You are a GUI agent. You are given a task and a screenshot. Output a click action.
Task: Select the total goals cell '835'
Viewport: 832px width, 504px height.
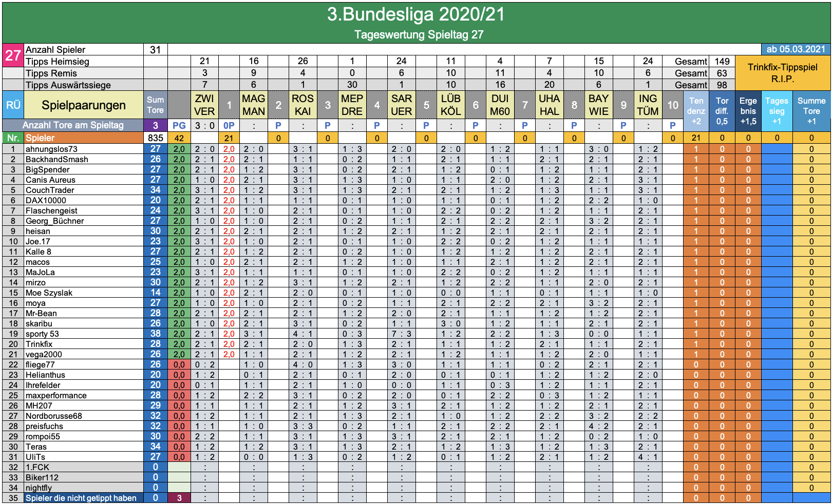tap(155, 138)
